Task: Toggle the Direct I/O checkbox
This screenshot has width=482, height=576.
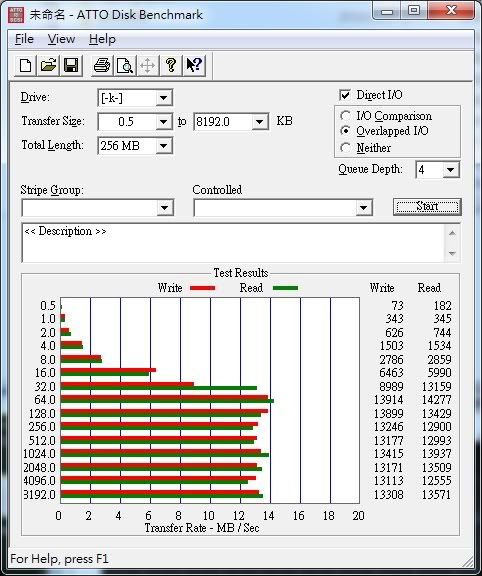Action: tap(345, 95)
